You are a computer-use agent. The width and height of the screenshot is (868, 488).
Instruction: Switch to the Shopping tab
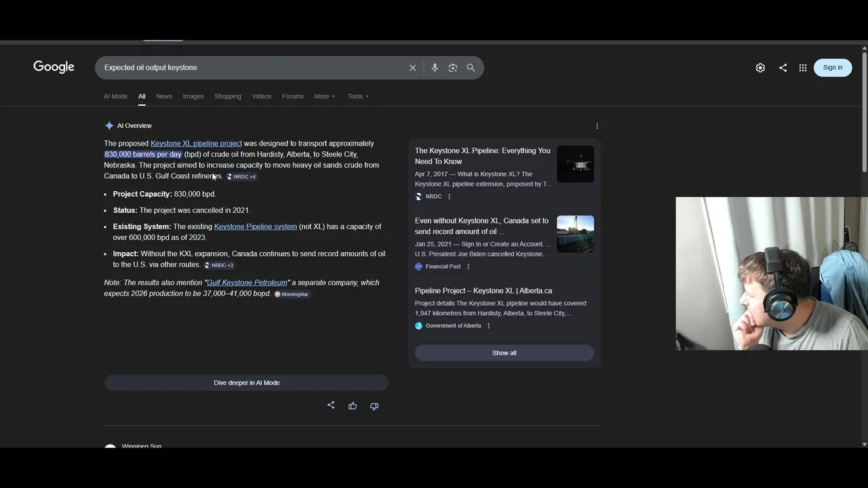coord(228,96)
